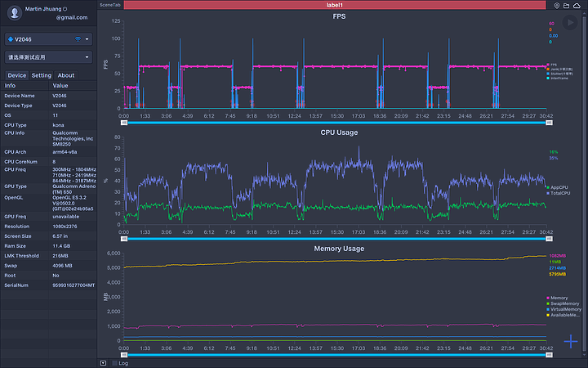This screenshot has width=588, height=368.
Task: Click the power icon beside Martin Jhuang
Action: click(x=65, y=9)
